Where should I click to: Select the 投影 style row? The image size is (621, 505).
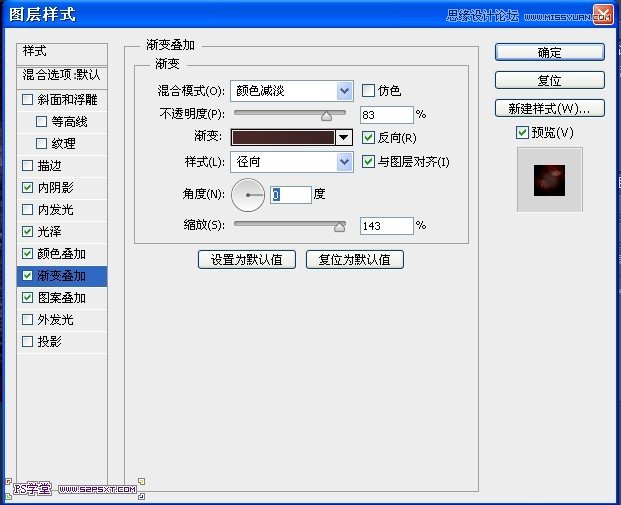(62, 341)
